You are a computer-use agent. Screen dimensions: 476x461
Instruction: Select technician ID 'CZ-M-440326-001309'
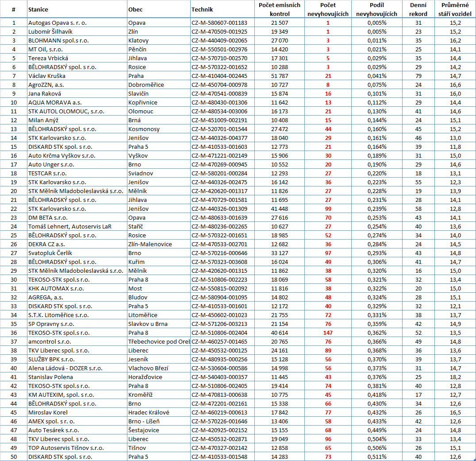click(x=223, y=209)
